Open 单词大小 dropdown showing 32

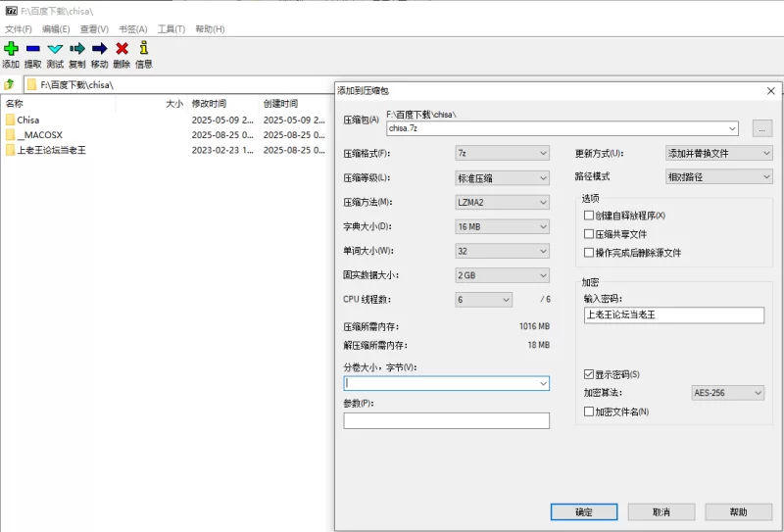coord(502,251)
